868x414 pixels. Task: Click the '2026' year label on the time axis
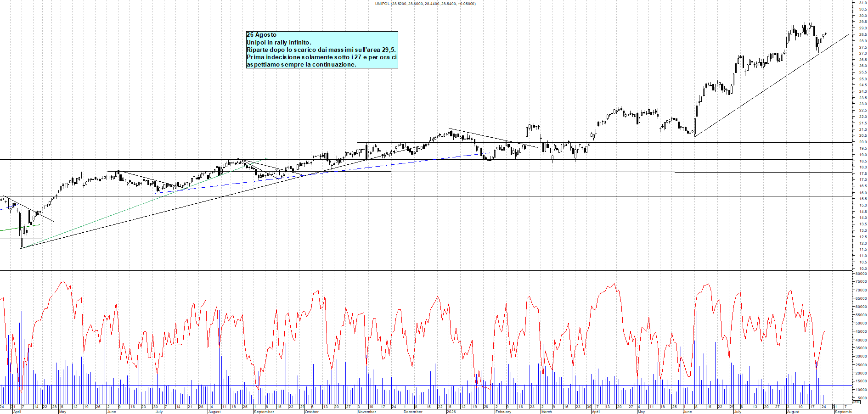click(x=451, y=412)
